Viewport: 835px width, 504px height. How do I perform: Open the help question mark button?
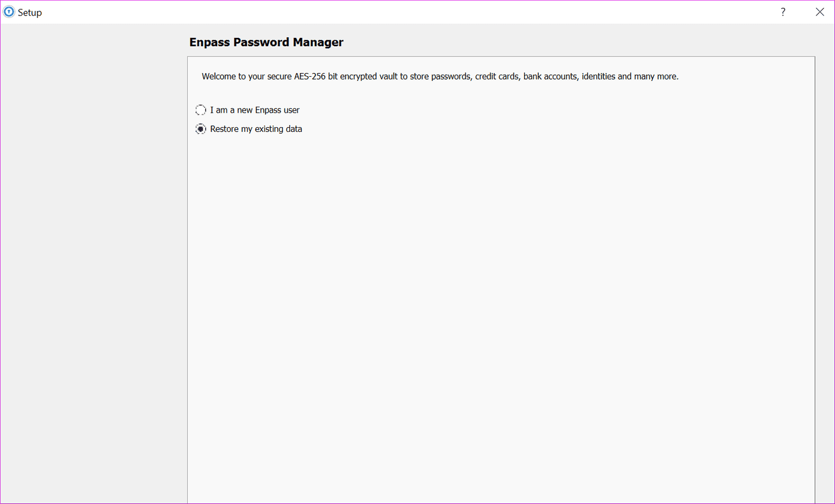click(x=783, y=12)
